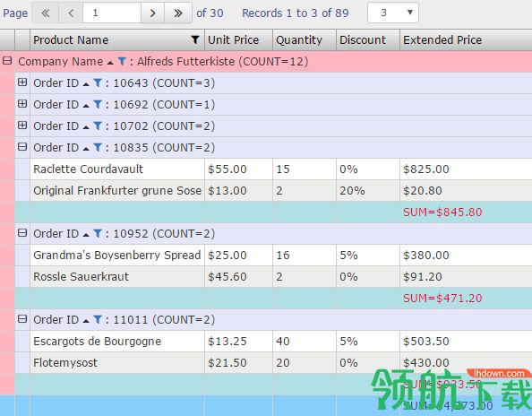The height and width of the screenshot is (416, 532).
Task: Go to last page button
Action: point(178,13)
